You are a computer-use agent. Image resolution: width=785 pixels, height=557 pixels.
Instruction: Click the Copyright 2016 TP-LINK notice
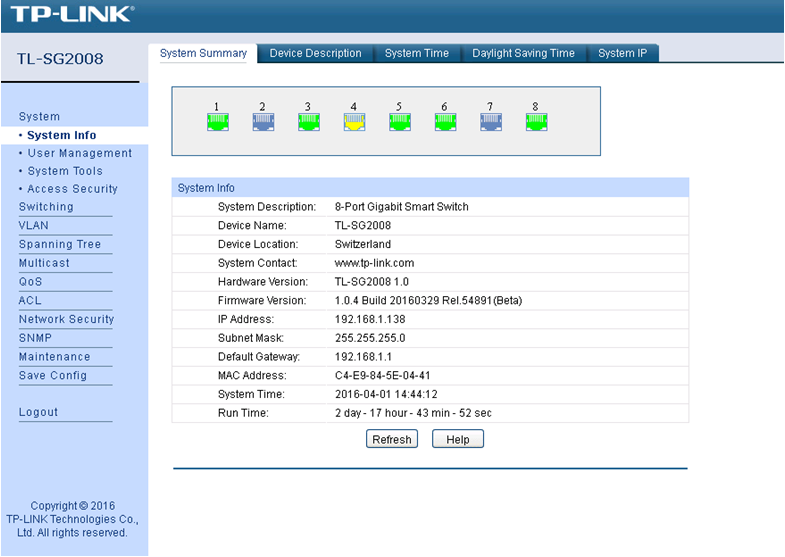point(73,519)
